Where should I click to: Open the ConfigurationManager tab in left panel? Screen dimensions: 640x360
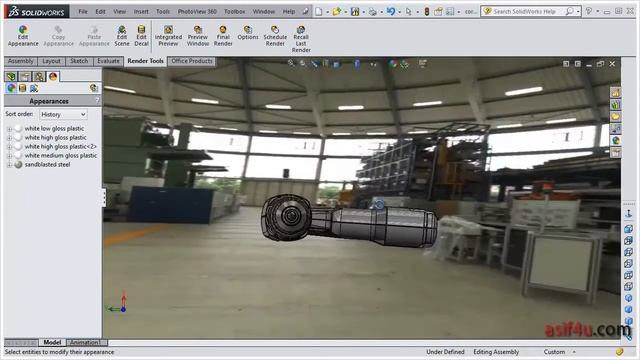coord(39,76)
